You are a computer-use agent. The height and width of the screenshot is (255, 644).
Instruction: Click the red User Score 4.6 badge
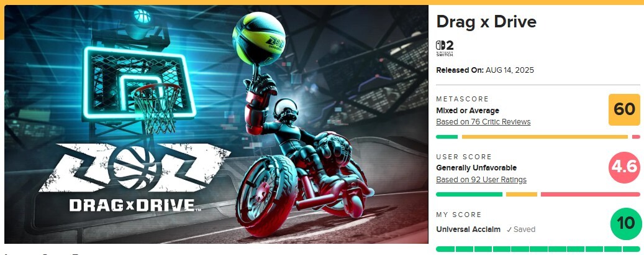(x=624, y=167)
